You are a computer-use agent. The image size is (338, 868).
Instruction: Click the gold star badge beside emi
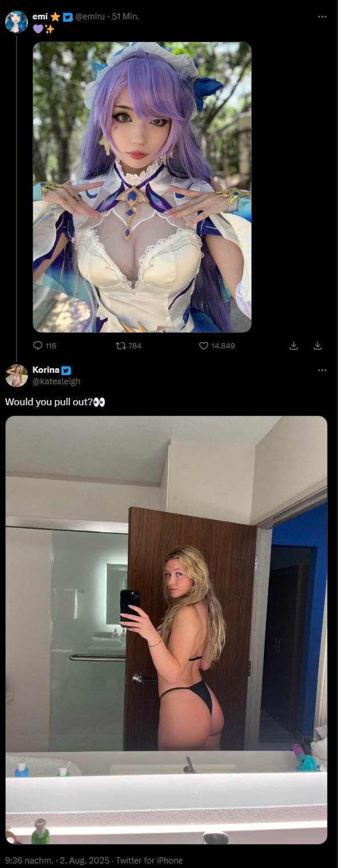point(55,17)
